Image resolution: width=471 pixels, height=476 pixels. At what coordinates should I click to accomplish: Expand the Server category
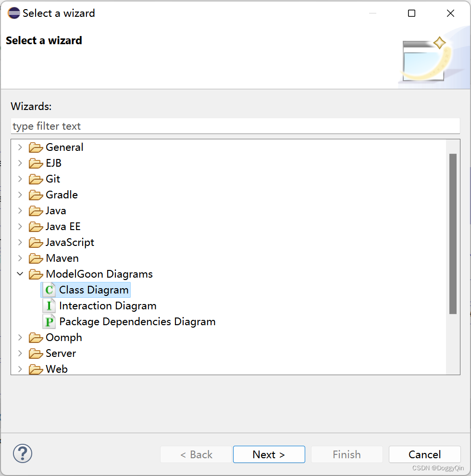pos(20,353)
